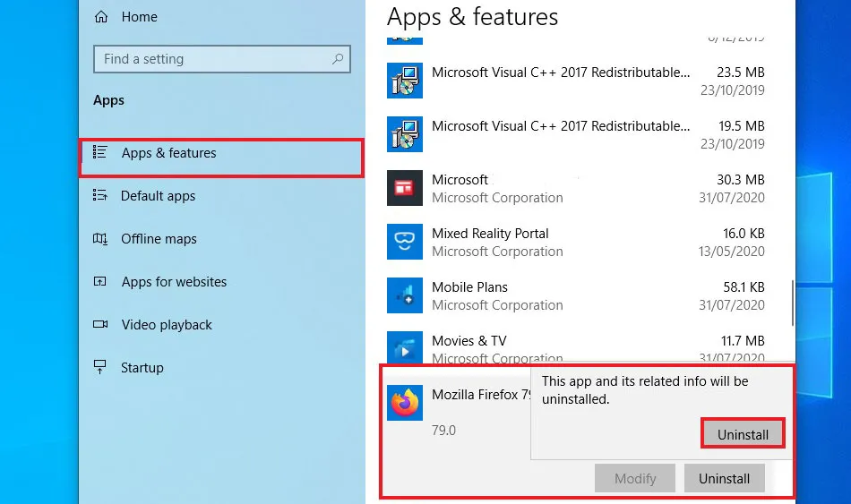Click the Modify button
Screen dimensions: 851x504
pos(635,478)
